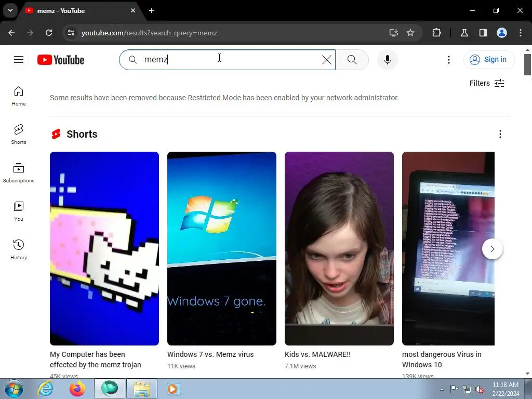The width and height of the screenshot is (532, 399).
Task: Open the You section in sidebar
Action: click(19, 211)
